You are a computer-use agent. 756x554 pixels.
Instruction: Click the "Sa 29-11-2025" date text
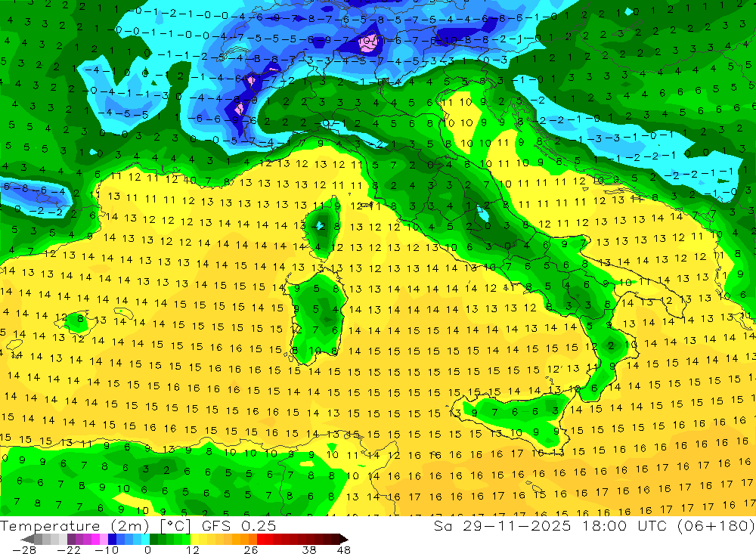coord(502,526)
